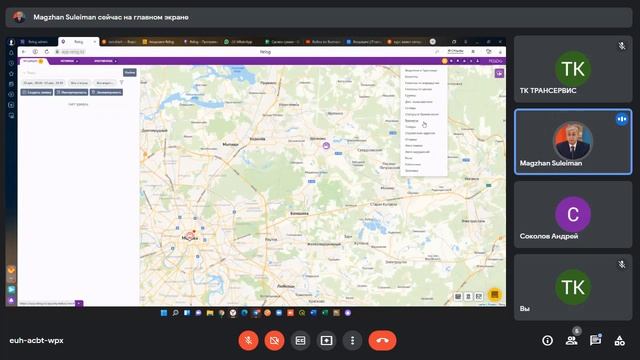640x360 pixels.
Task: Click the Создать заявку blue button
Action: 37,92
